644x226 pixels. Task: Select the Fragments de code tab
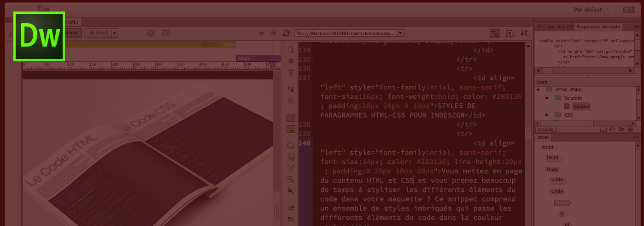[598, 27]
